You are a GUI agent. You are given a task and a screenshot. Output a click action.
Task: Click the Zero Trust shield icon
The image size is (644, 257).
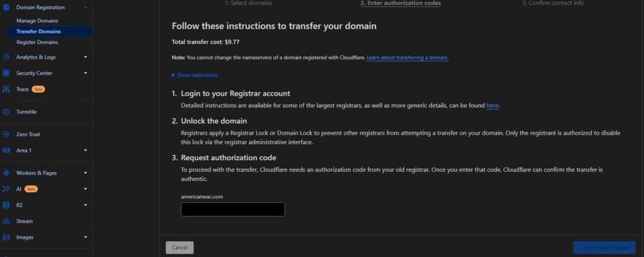[6, 134]
